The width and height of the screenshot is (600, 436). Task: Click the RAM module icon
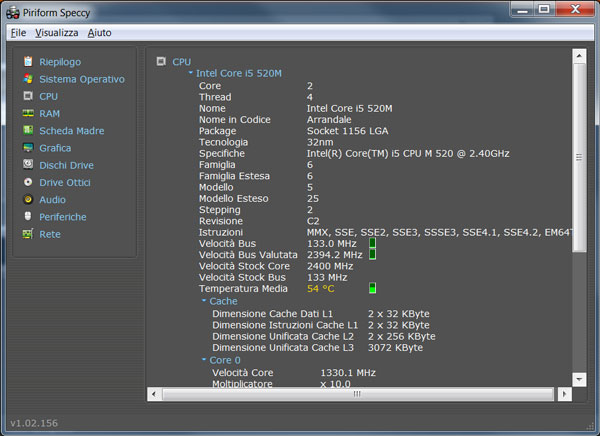pos(28,113)
